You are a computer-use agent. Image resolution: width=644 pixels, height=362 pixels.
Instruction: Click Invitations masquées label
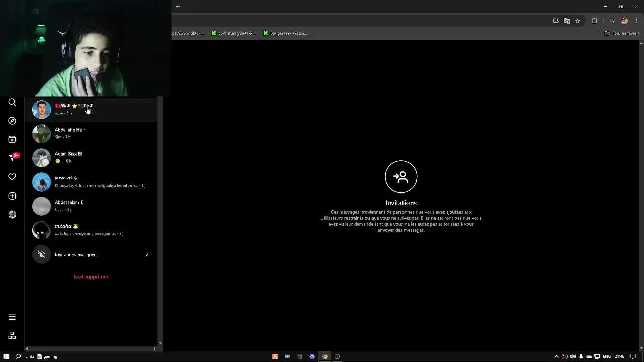76,255
